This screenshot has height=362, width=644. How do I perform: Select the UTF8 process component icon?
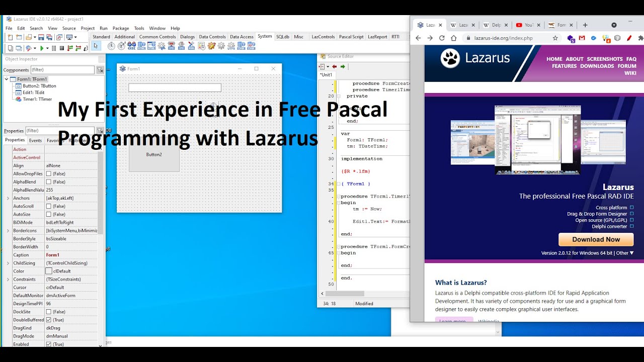231,46
